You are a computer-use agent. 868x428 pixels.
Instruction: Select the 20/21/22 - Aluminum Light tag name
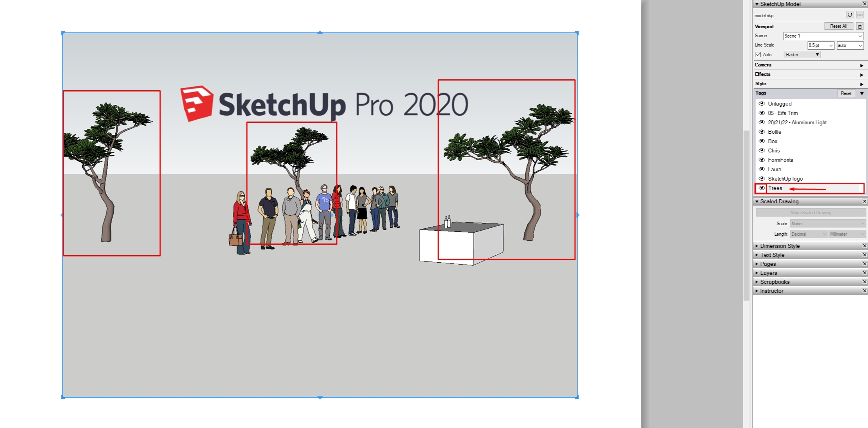coord(797,122)
